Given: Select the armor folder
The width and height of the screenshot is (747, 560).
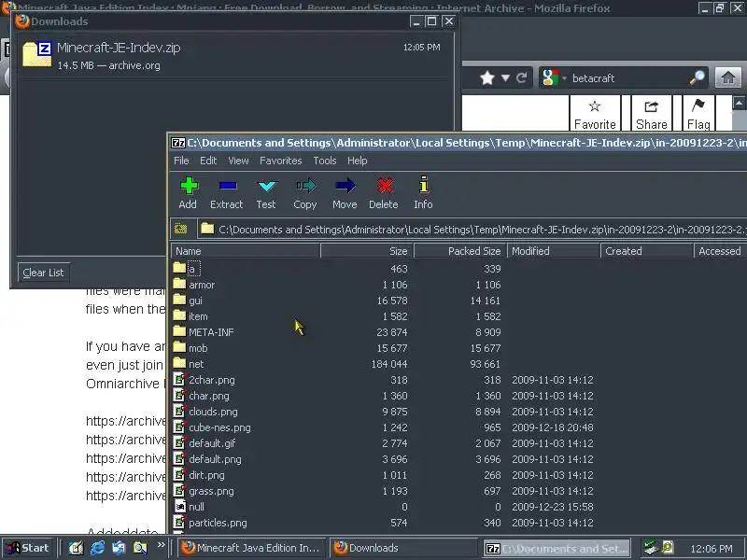Looking at the screenshot, I should pos(202,285).
